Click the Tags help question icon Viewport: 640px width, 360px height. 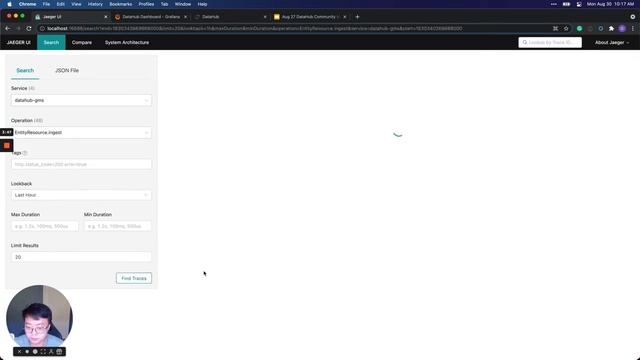click(25, 153)
